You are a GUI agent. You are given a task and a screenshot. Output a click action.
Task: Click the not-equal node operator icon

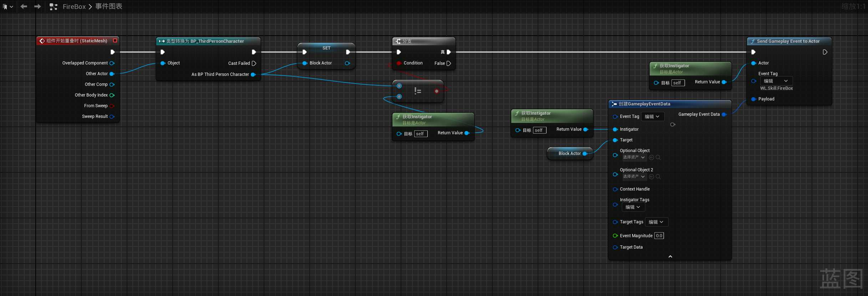tap(418, 91)
